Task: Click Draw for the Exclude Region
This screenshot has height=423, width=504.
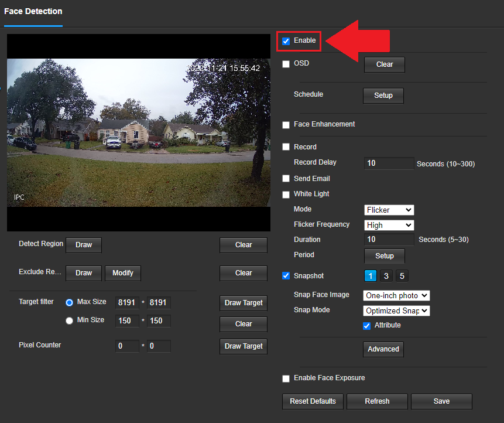Action: click(x=84, y=273)
